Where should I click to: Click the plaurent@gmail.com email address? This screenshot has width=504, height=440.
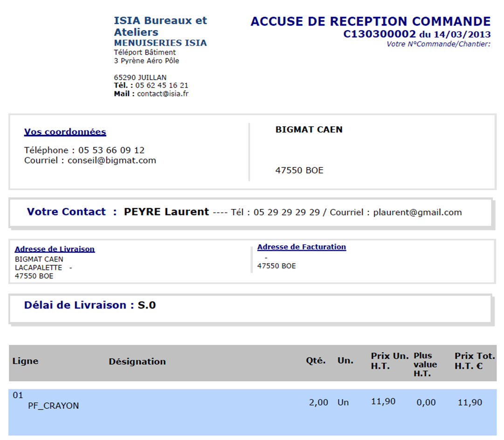[x=417, y=213]
